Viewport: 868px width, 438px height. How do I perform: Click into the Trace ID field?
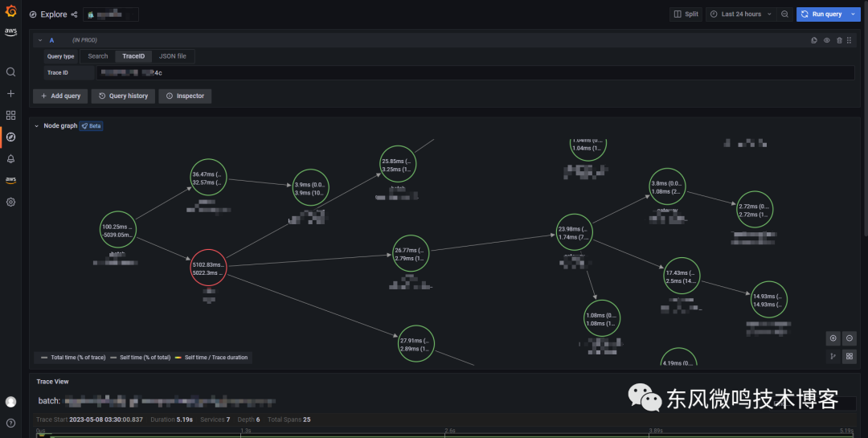[476, 73]
